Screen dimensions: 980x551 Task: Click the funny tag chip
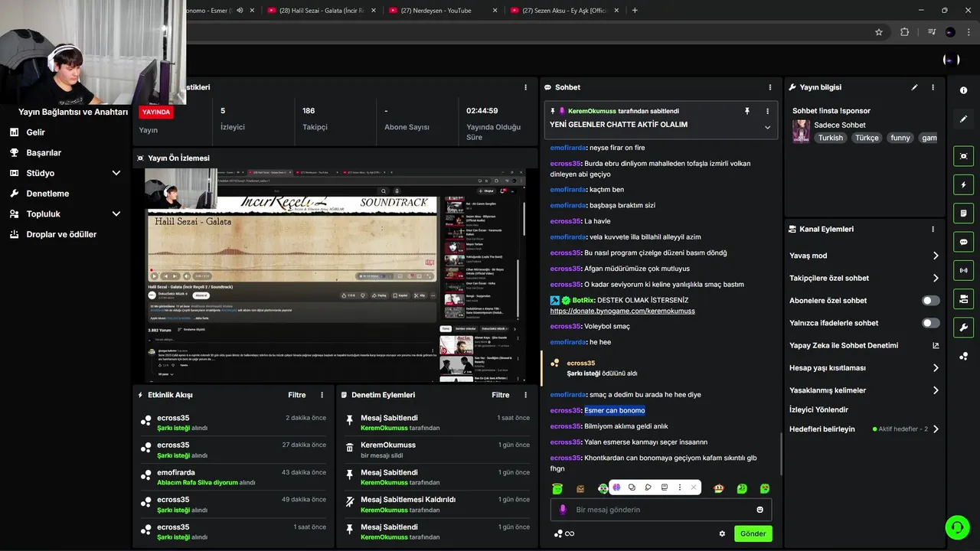click(x=900, y=138)
